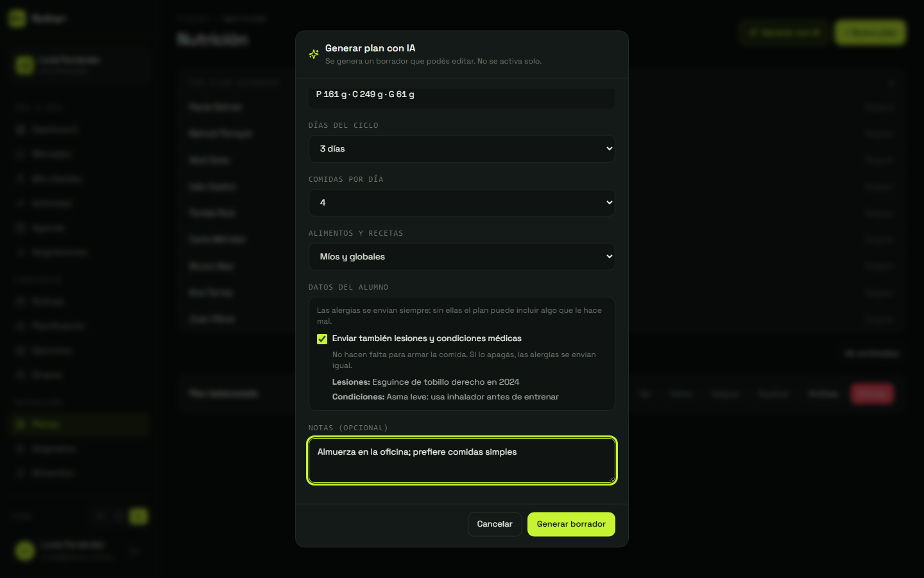Click the Las alergias se envían siempre notice
Viewport: 924px width, 578px height.
click(459, 315)
